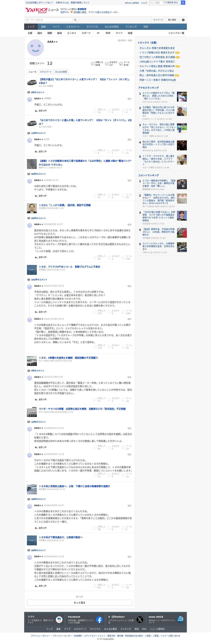Open article トヨタ系が下請法違反か
Screen dimensions: 211x644
point(61,537)
